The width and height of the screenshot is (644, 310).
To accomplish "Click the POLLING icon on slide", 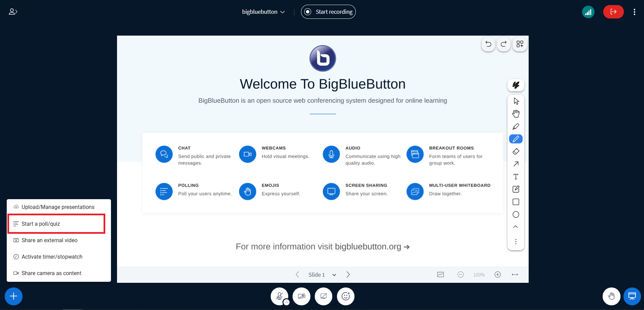I will (164, 191).
